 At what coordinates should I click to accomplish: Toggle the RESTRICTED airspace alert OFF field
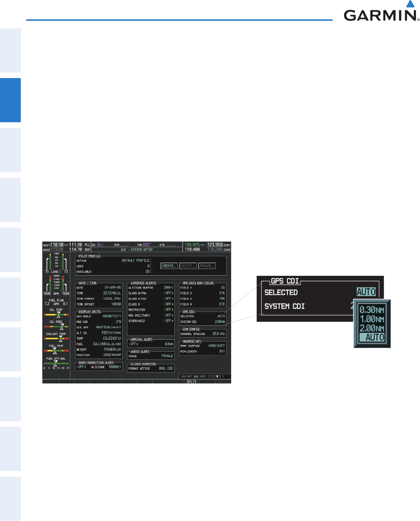[x=168, y=309]
